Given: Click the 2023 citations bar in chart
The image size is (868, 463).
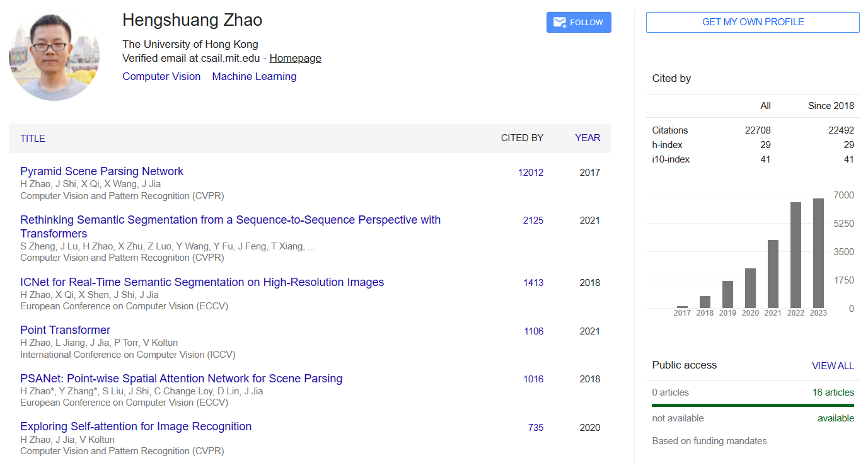Looking at the screenshot, I should pyautogui.click(x=818, y=253).
